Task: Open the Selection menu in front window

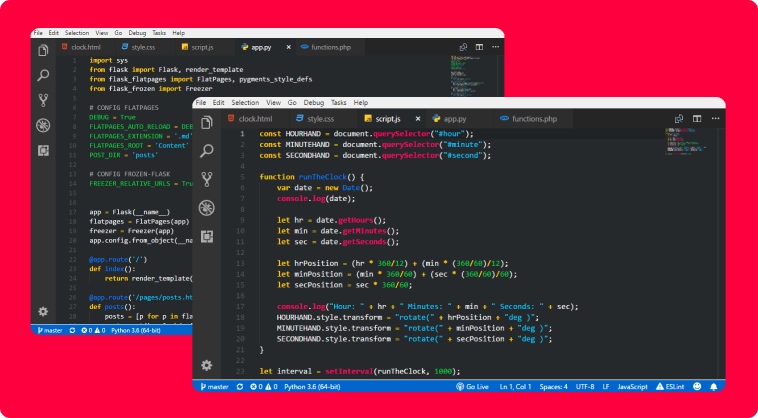Action: (245, 102)
